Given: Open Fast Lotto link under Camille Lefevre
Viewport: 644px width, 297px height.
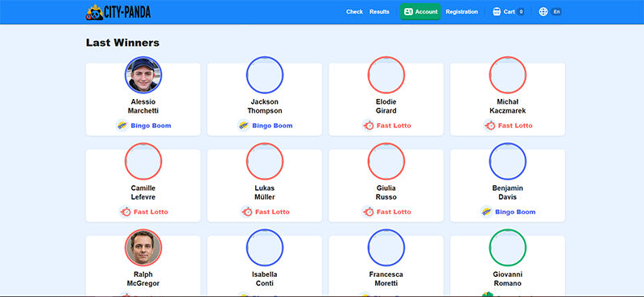Looking at the screenshot, I should [151, 212].
